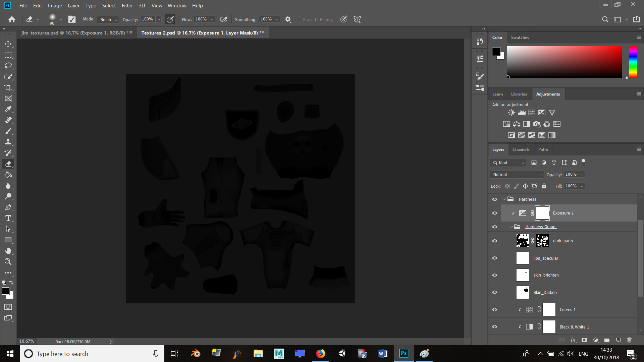The image size is (644, 362).
Task: Switch to the Swatches panel
Action: tap(520, 37)
